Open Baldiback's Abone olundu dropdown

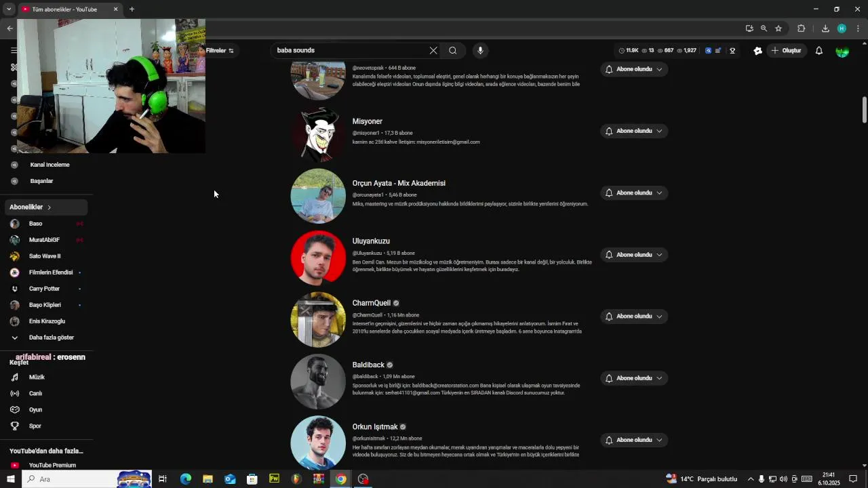[634, 378]
